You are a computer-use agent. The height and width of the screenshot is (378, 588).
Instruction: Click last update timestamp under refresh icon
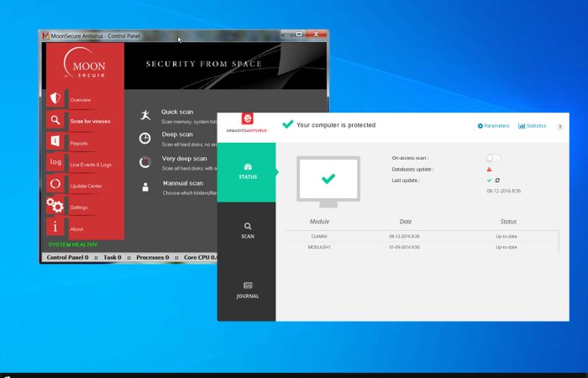click(504, 192)
